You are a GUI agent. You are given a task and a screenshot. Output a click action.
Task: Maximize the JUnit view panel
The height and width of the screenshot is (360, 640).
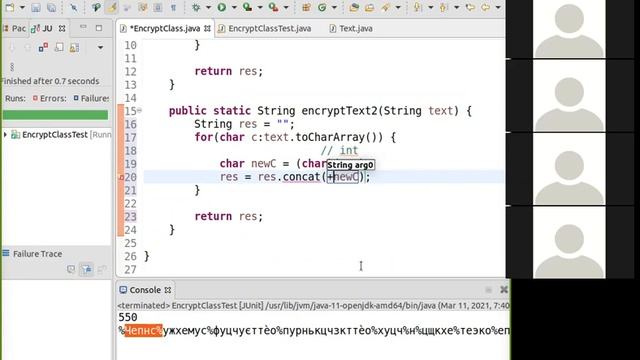tap(99, 28)
